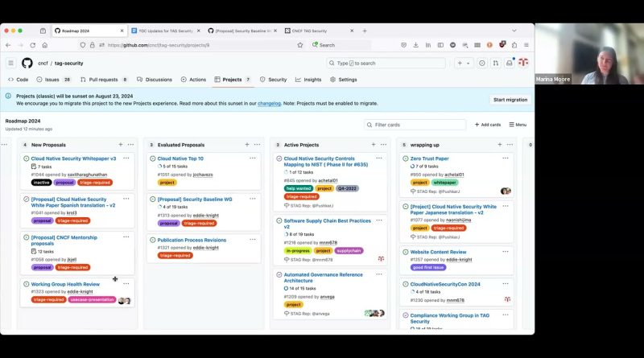Open the pull requests icon in header

(496, 64)
